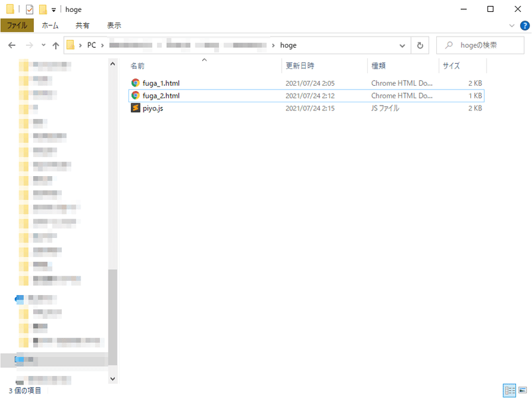Switch to details view layout icon
The image size is (532, 398).
coord(509,390)
